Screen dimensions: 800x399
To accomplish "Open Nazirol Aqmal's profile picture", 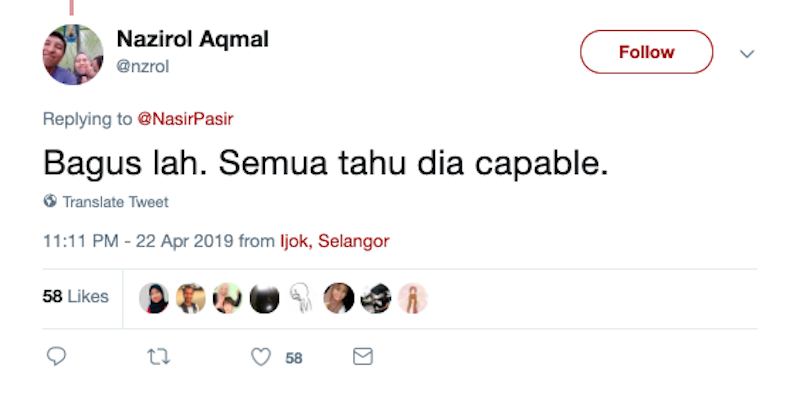I will 72,55.
